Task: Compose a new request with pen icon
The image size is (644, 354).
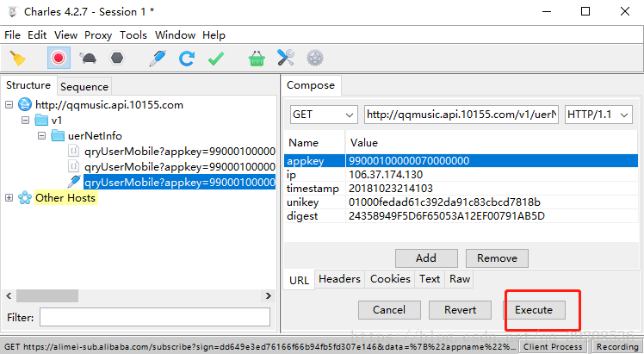Action: 158,58
